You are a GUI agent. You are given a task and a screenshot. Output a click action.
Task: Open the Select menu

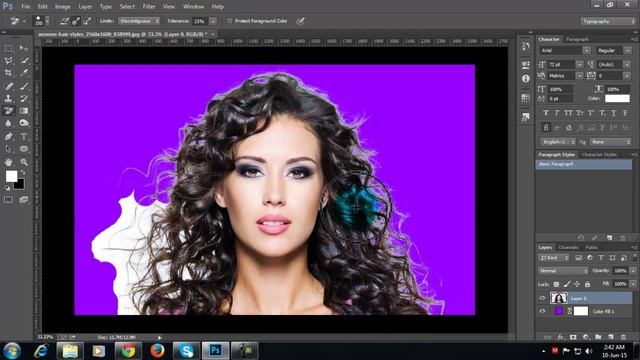point(127,7)
